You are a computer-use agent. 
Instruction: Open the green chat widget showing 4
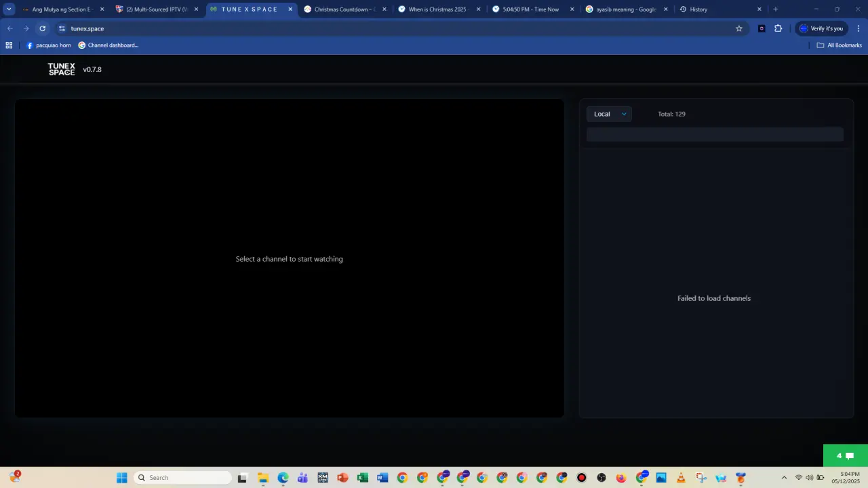pyautogui.click(x=845, y=455)
